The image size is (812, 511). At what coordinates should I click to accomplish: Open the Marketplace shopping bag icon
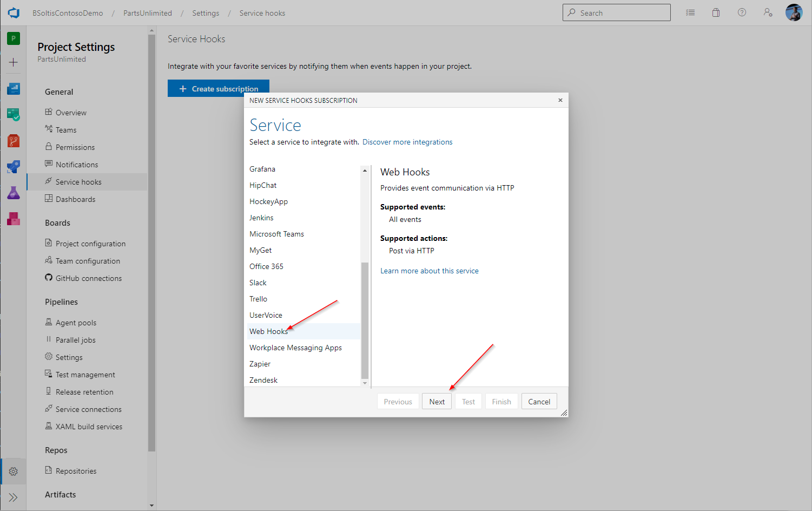coord(716,12)
